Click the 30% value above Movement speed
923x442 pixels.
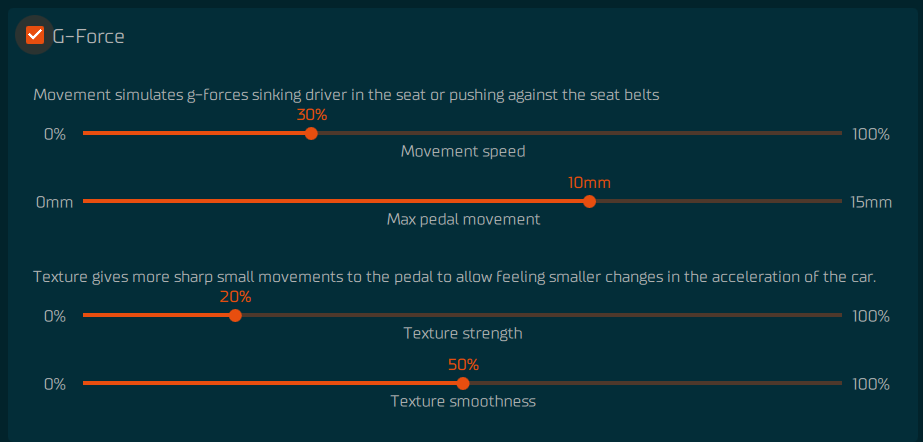click(x=311, y=115)
